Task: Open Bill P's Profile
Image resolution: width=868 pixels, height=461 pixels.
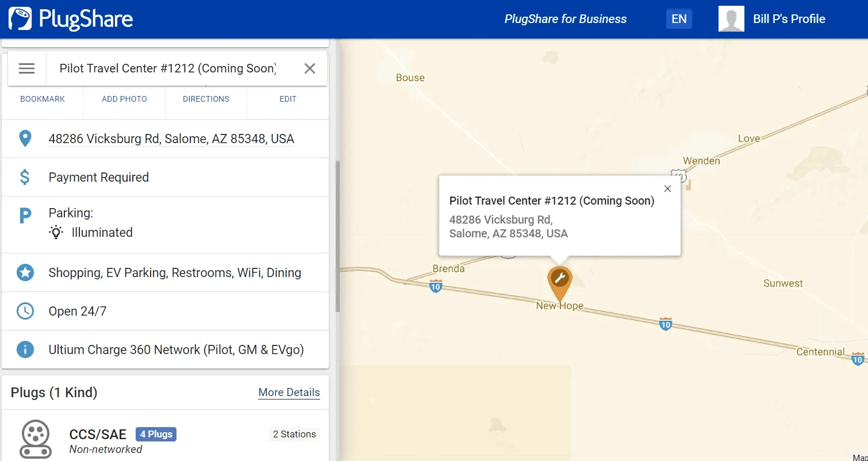Action: coord(789,19)
